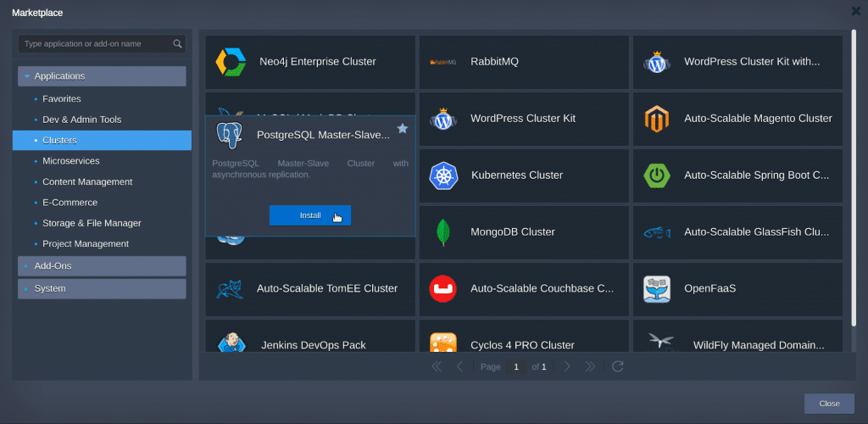Image resolution: width=868 pixels, height=424 pixels.
Task: Click the orange Magento logo icon
Action: pos(657,119)
